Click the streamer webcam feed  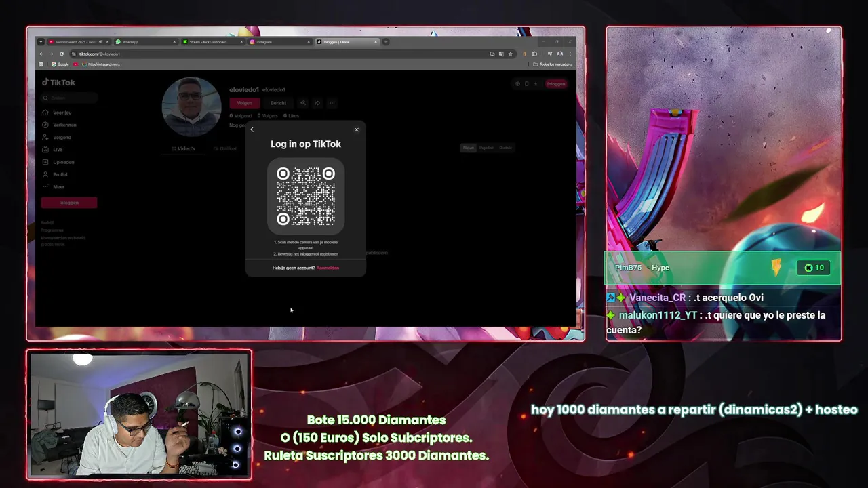click(139, 415)
